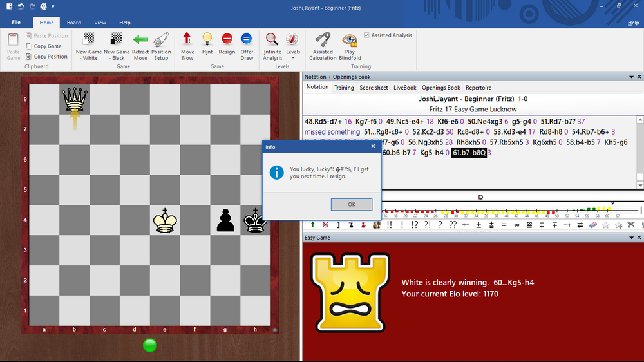644x362 pixels.
Task: Select the Score sheet tab
Action: 374,88
